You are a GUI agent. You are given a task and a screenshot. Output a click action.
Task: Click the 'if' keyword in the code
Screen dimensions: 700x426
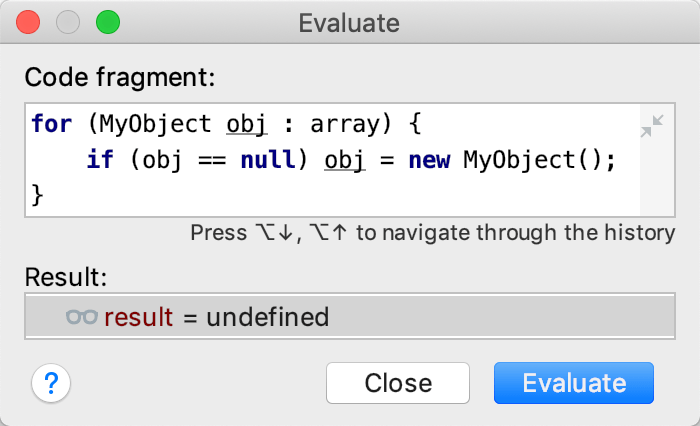pyautogui.click(x=100, y=159)
